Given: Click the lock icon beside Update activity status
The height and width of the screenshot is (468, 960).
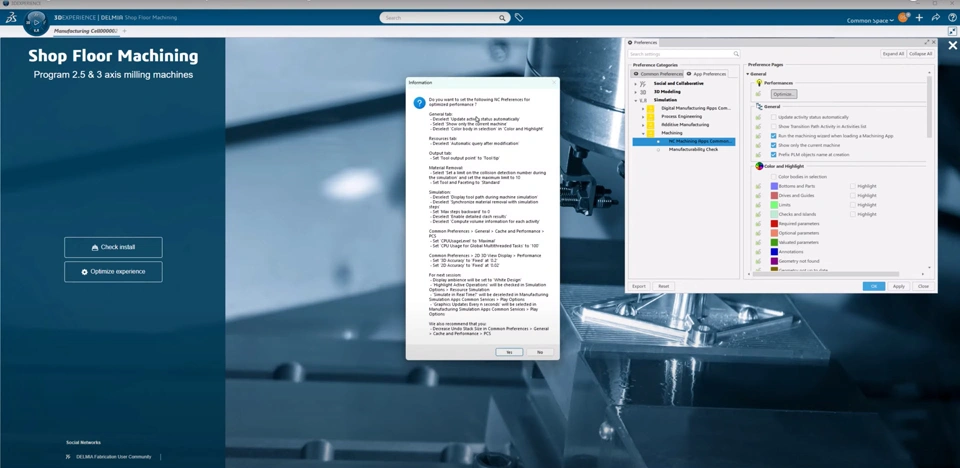Looking at the screenshot, I should click(758, 117).
